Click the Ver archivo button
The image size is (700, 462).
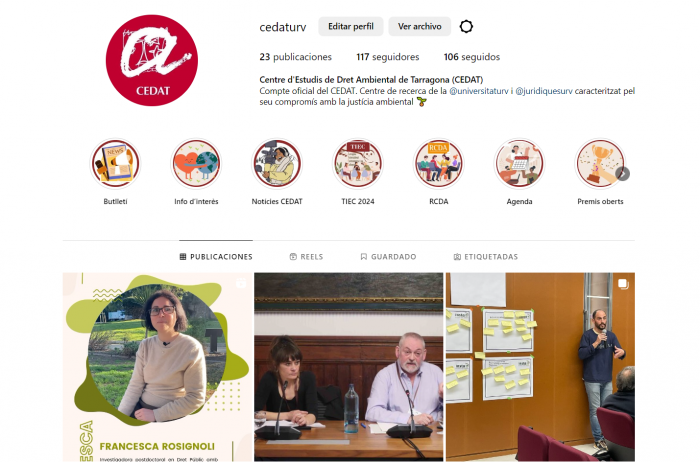coord(420,26)
